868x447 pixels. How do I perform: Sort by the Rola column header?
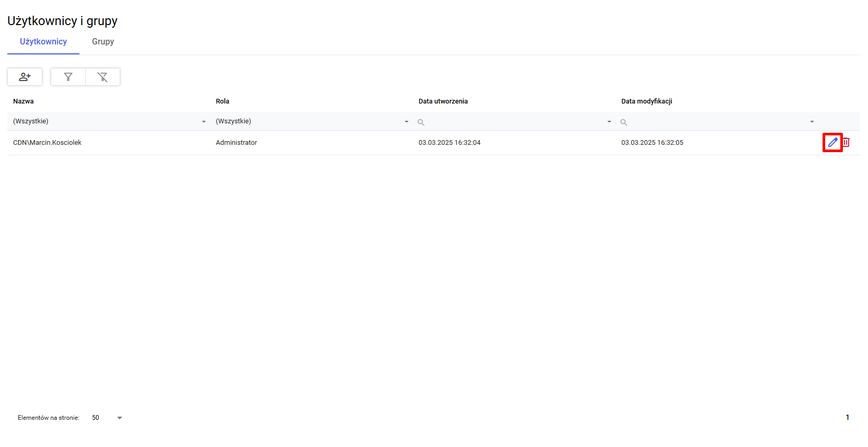223,101
